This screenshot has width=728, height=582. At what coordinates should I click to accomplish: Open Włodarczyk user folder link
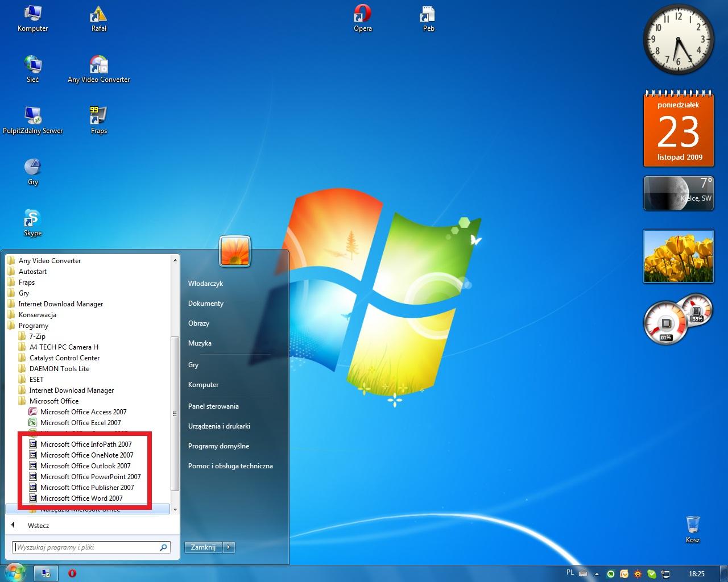click(x=205, y=284)
